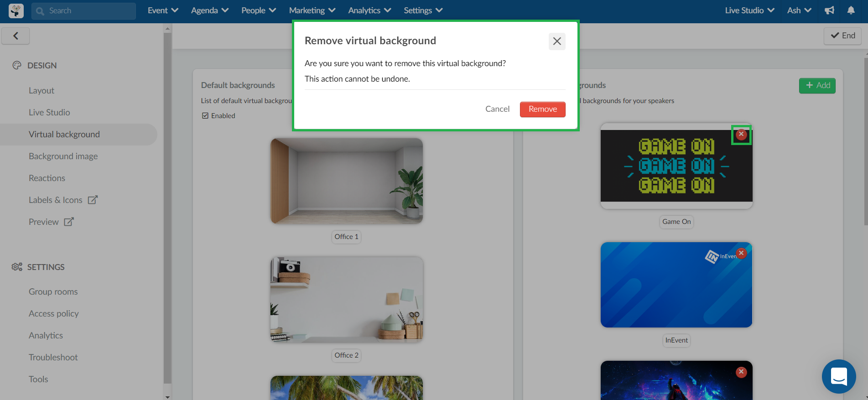
Task: Remove the InEvent background icon
Action: (742, 253)
